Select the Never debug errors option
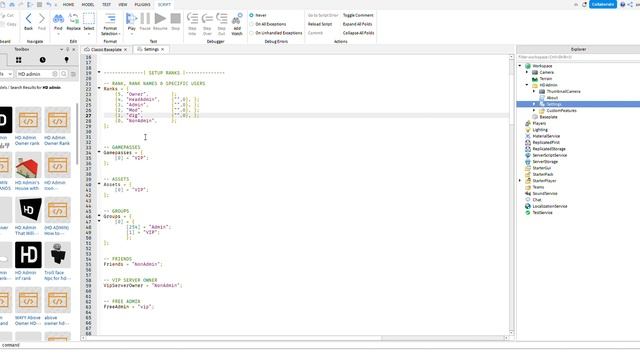640x360 pixels. click(251, 15)
